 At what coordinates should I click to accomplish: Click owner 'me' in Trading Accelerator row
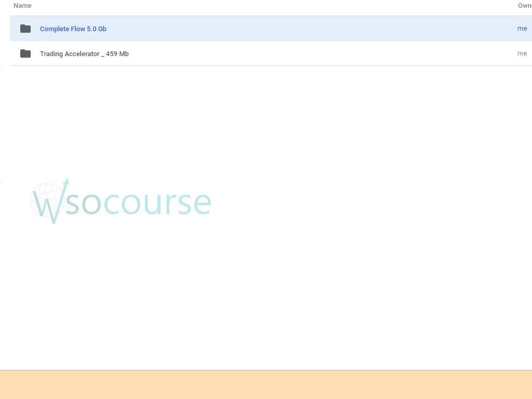coord(522,54)
